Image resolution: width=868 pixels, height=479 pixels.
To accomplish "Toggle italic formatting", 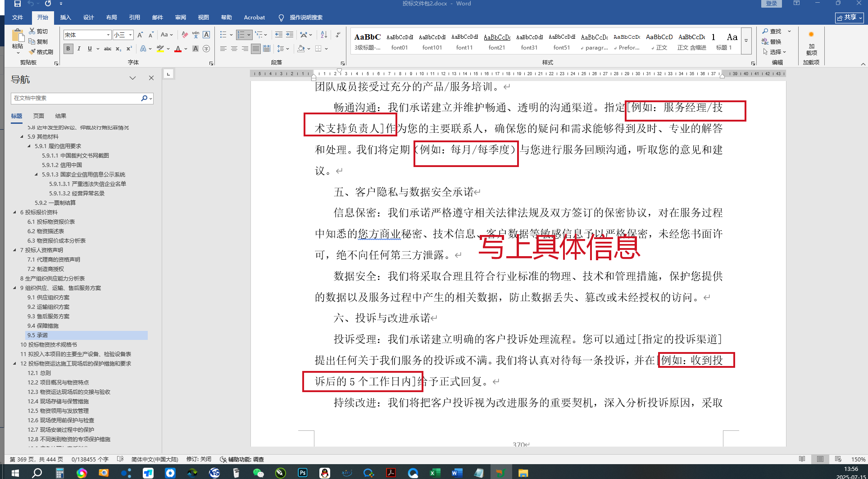I will [x=79, y=49].
